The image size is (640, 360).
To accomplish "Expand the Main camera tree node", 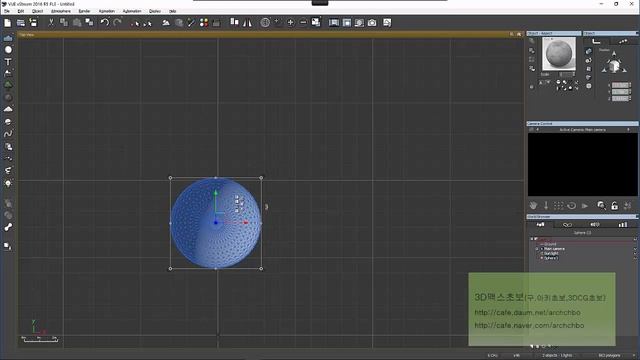I will point(537,249).
